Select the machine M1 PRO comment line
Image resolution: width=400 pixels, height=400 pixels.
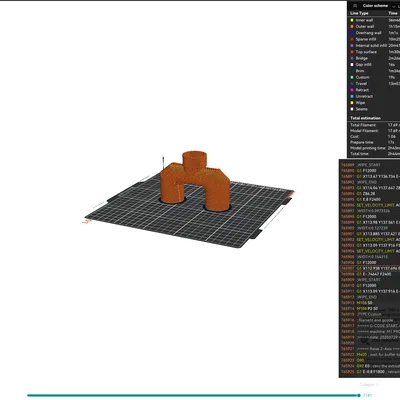(x=369, y=332)
